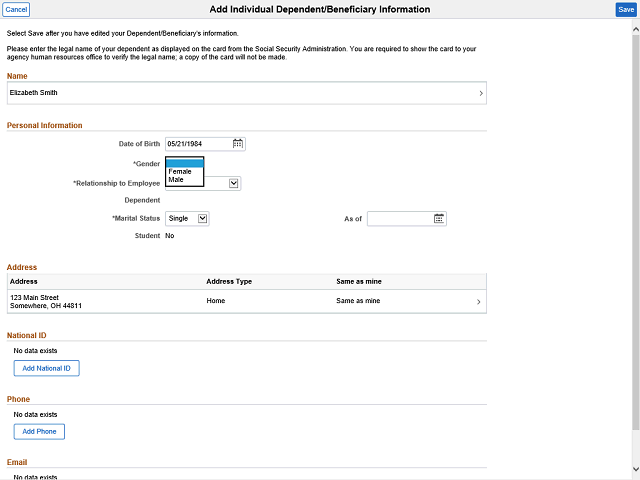The height and width of the screenshot is (480, 640).
Task: Select the blank option in the Gender list
Action: pyautogui.click(x=184, y=163)
